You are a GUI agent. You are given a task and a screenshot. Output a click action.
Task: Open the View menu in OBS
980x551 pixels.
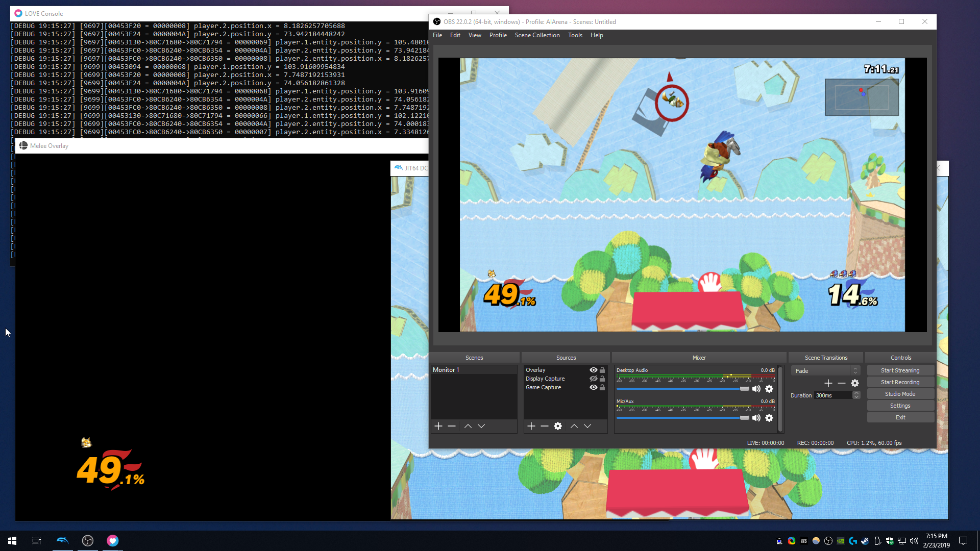[x=475, y=35]
